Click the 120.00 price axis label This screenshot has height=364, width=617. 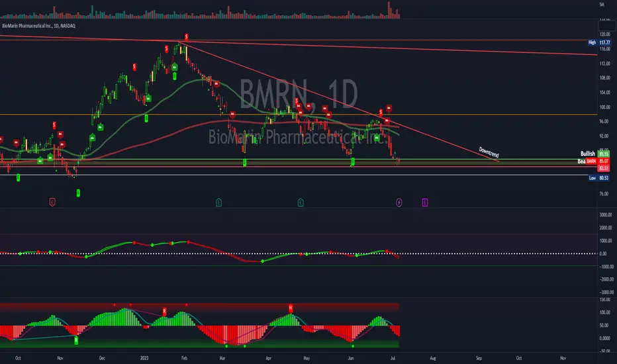coord(605,34)
